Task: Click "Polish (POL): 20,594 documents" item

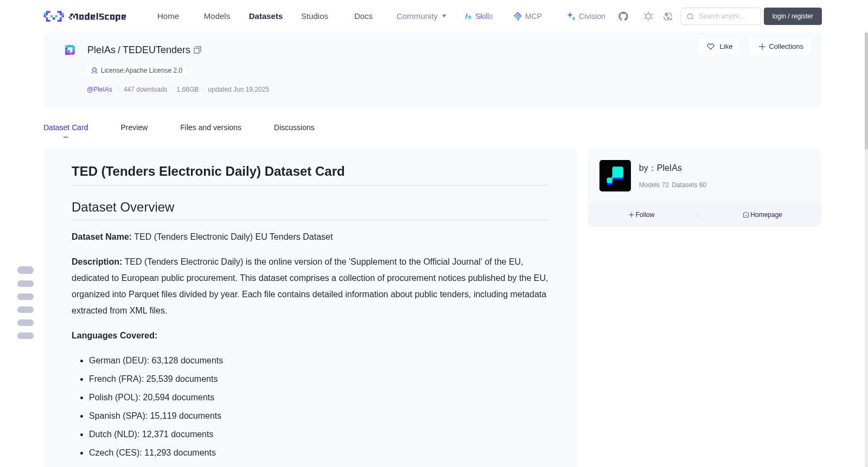Action: click(x=151, y=398)
